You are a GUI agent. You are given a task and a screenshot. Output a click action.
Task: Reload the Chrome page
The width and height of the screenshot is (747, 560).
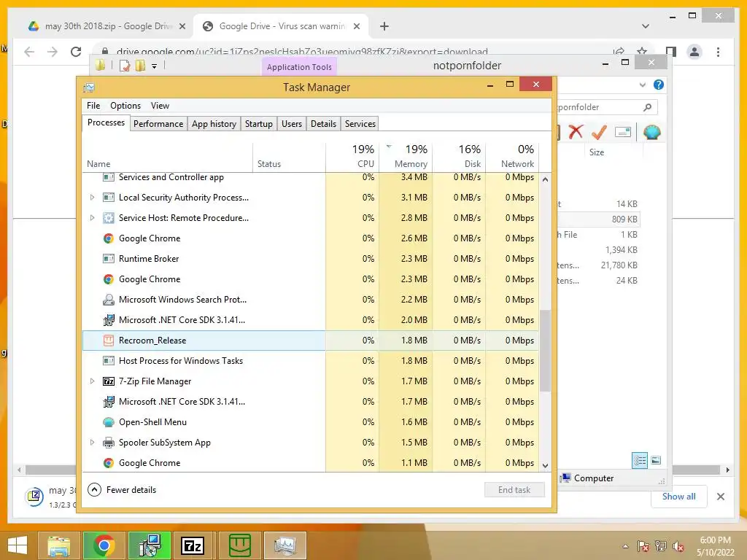[x=76, y=52]
